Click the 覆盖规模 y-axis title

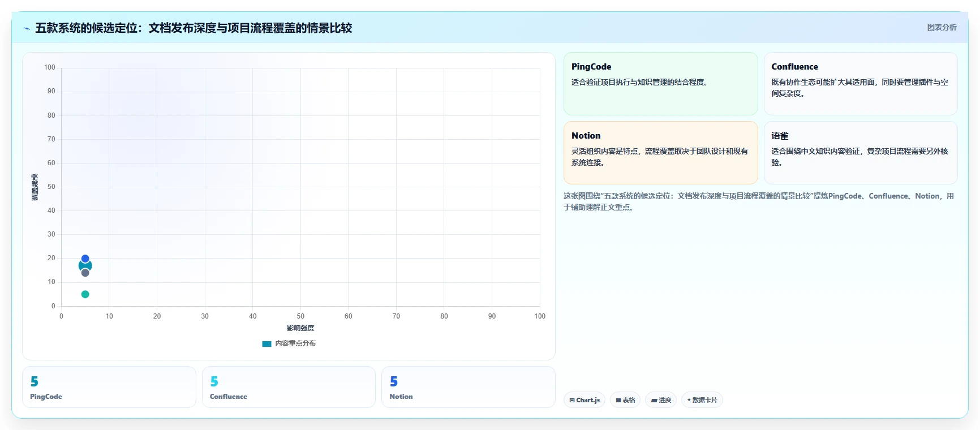click(35, 187)
